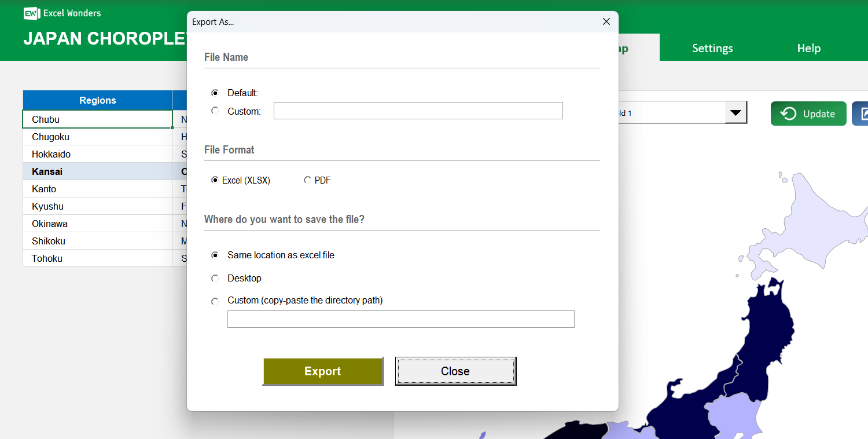868x439 pixels.
Task: Click the custom directory path input box
Action: click(400, 319)
